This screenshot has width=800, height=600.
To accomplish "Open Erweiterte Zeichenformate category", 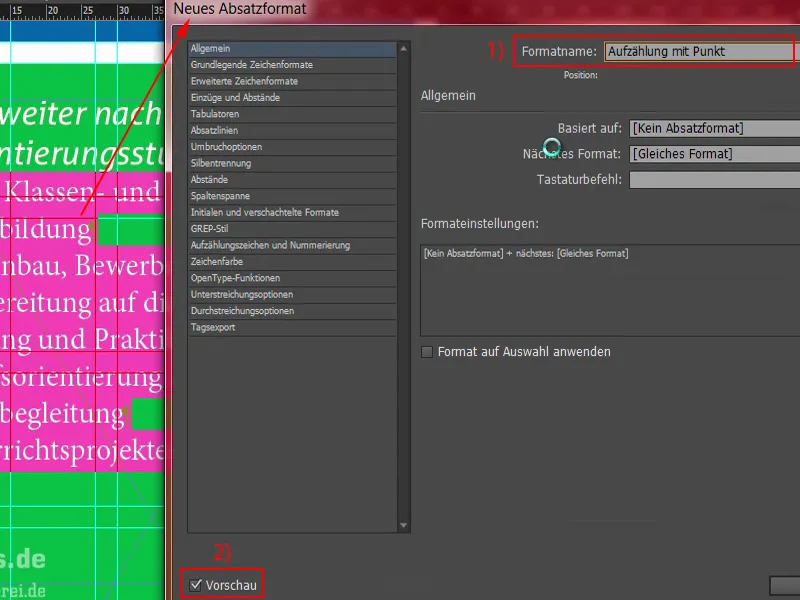I will click(x=292, y=81).
